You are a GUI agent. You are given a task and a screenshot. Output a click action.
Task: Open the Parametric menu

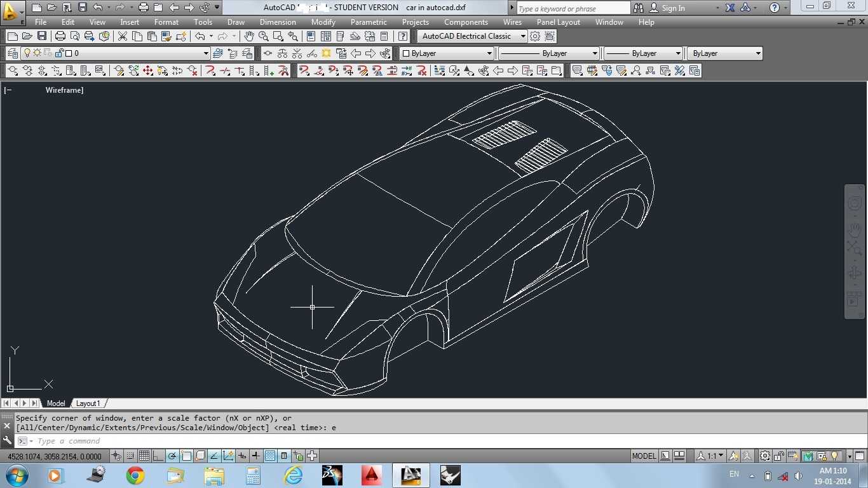coord(369,22)
